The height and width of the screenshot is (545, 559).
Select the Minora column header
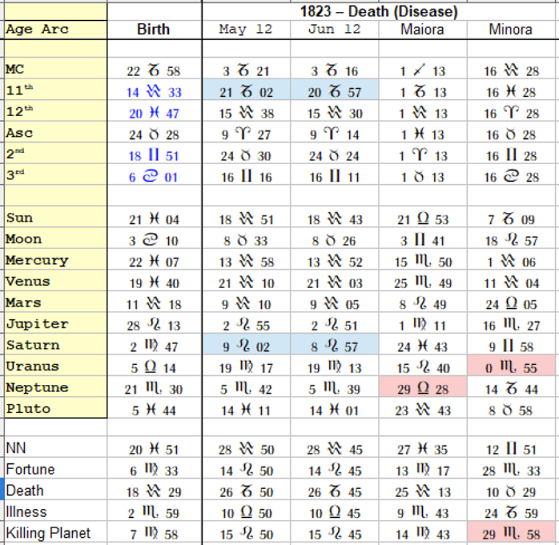point(511,30)
